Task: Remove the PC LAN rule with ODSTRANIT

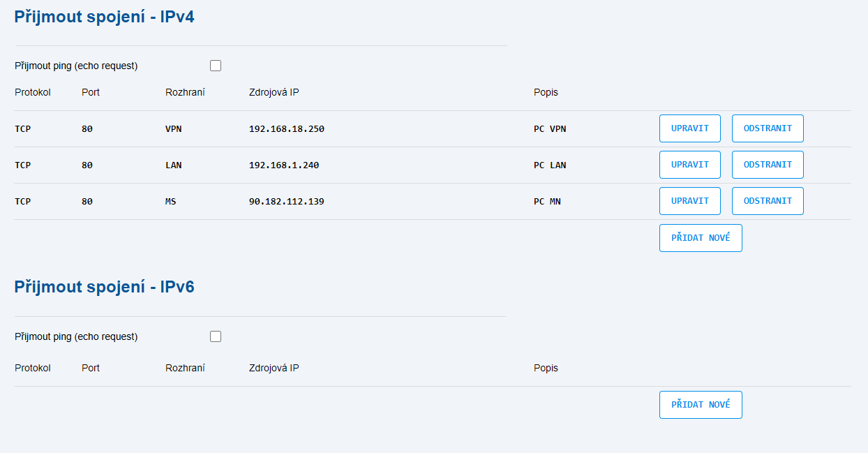Action: [x=768, y=165]
